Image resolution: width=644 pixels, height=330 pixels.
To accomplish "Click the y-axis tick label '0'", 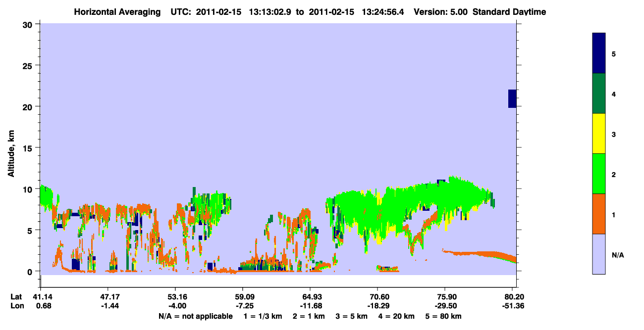I will pyautogui.click(x=31, y=271).
